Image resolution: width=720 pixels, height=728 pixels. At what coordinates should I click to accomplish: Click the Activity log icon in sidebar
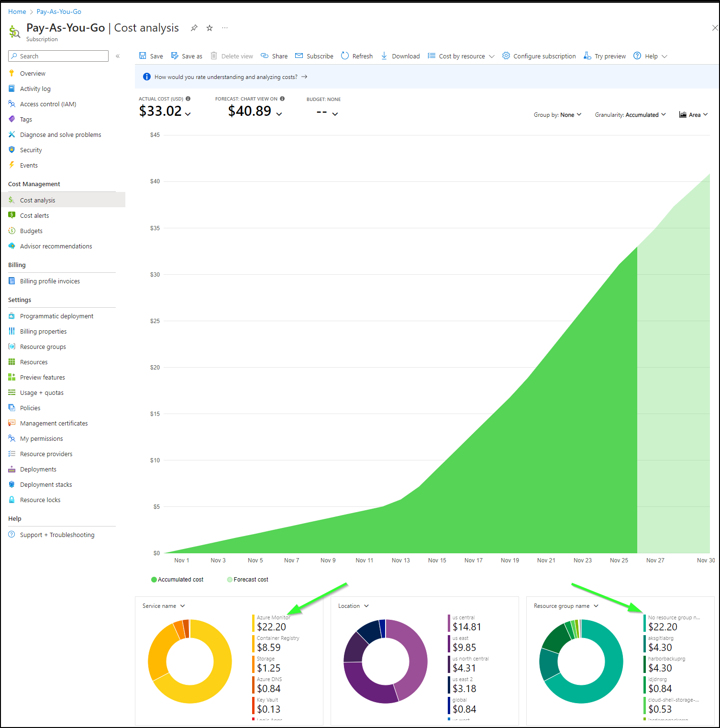(11, 89)
